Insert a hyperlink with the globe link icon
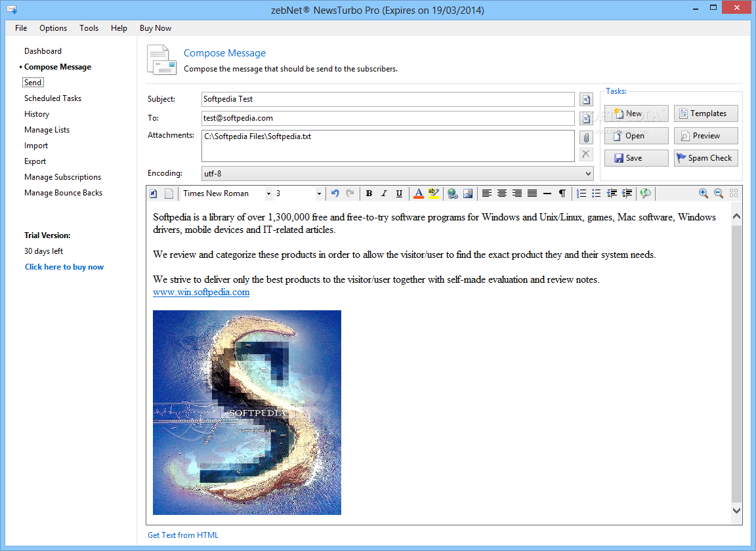 pos(453,194)
